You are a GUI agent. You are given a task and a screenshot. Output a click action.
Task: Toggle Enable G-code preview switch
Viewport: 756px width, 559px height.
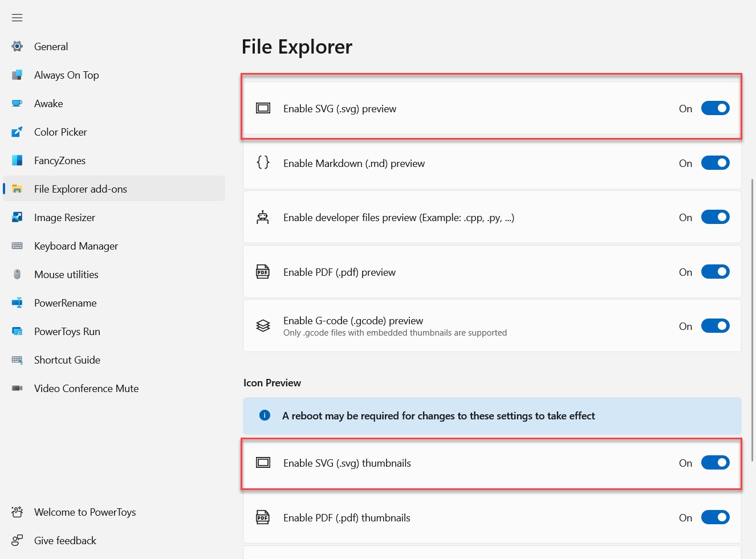715,326
